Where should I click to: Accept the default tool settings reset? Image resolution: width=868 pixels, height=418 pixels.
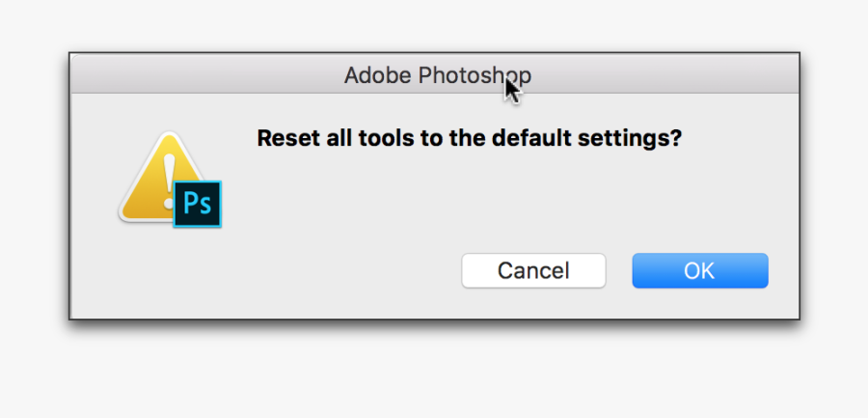tap(700, 270)
